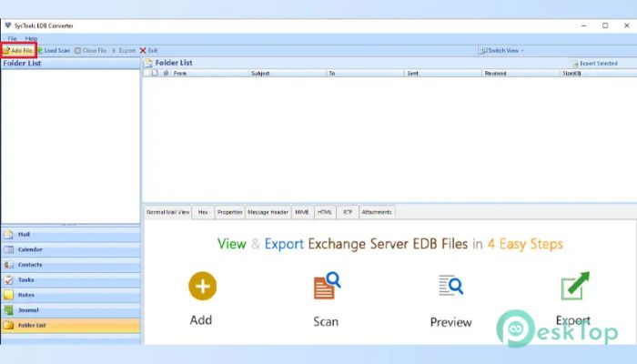This screenshot has height=364, width=637.
Task: Click the red X Exit button
Action: 148,50
